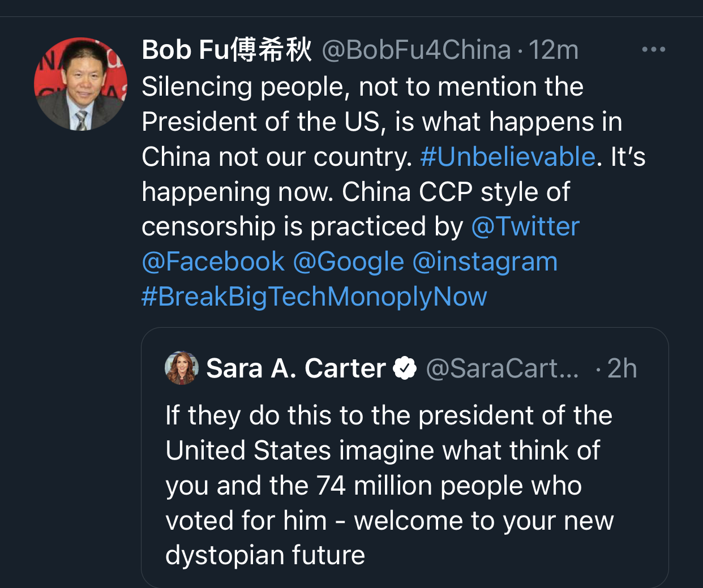Open the #BreakBigTechMonoplyNow hashtag

pyautogui.click(x=314, y=297)
